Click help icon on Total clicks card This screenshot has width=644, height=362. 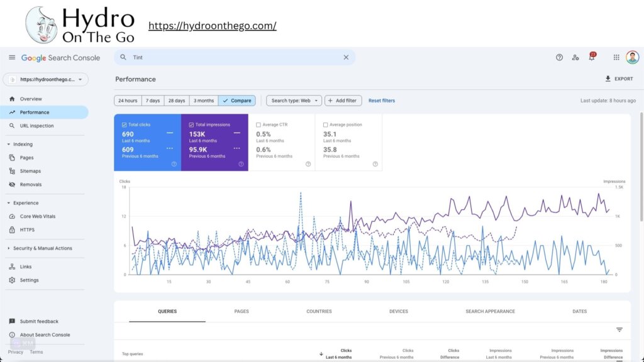(x=174, y=164)
